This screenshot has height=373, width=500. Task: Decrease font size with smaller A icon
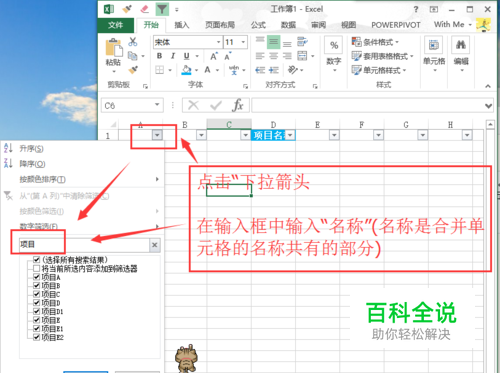pyautogui.click(x=228, y=56)
